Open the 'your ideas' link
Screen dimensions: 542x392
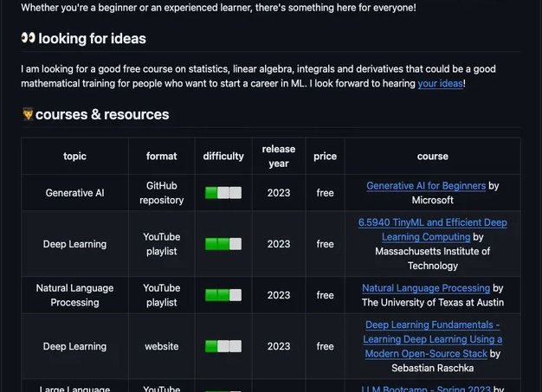coord(440,84)
